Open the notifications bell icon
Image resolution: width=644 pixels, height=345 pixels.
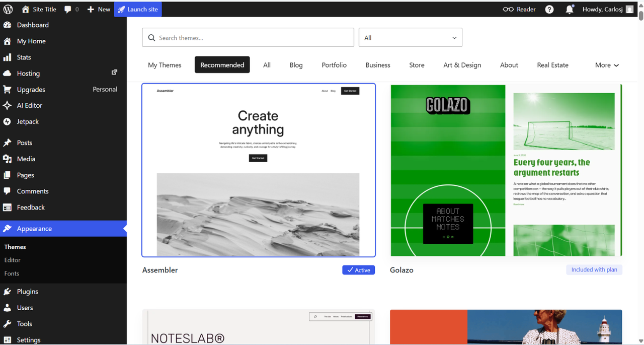tap(570, 9)
